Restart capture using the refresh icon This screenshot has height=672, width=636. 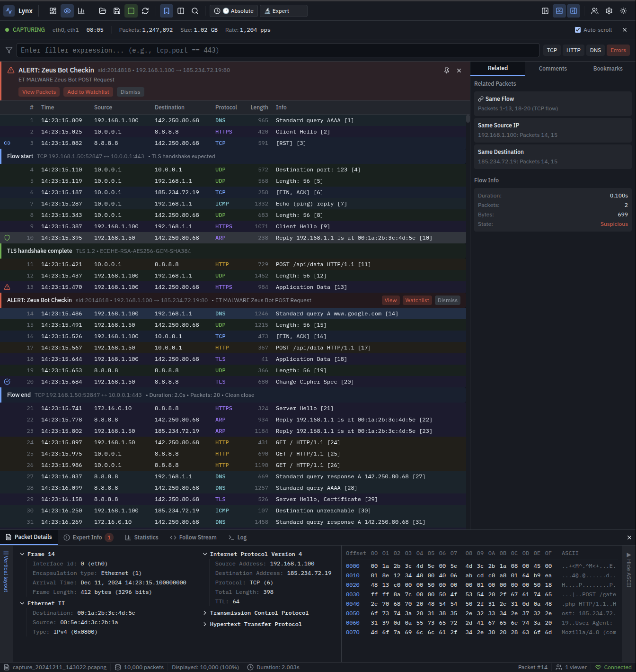(145, 10)
